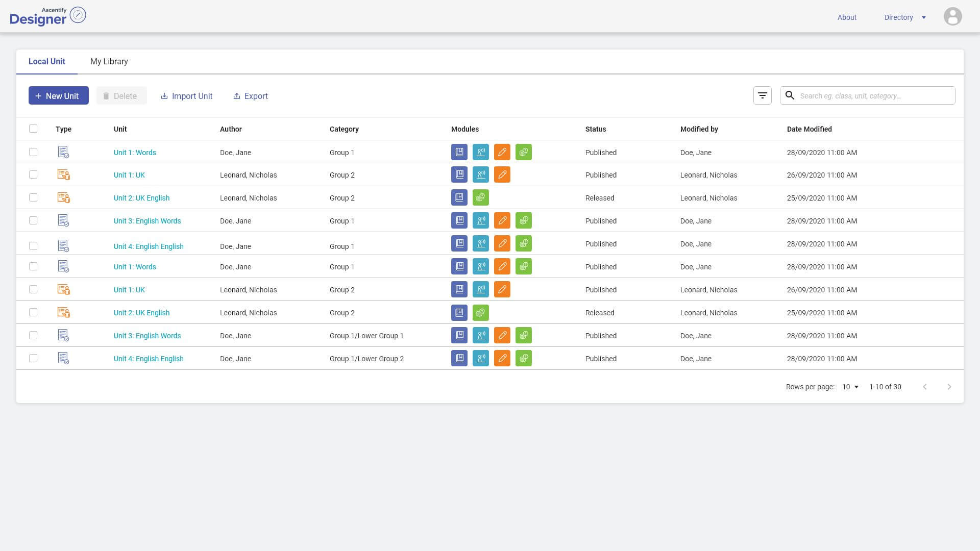Click the Date Modified column header
This screenshot has height=551, width=980.
(x=809, y=129)
